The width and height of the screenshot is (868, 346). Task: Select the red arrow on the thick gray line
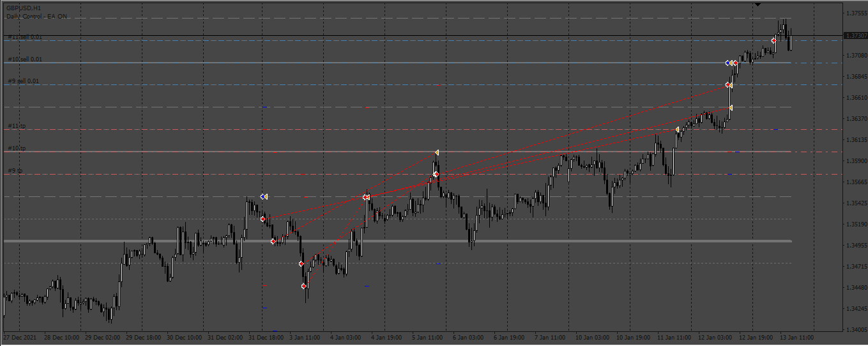pos(273,242)
